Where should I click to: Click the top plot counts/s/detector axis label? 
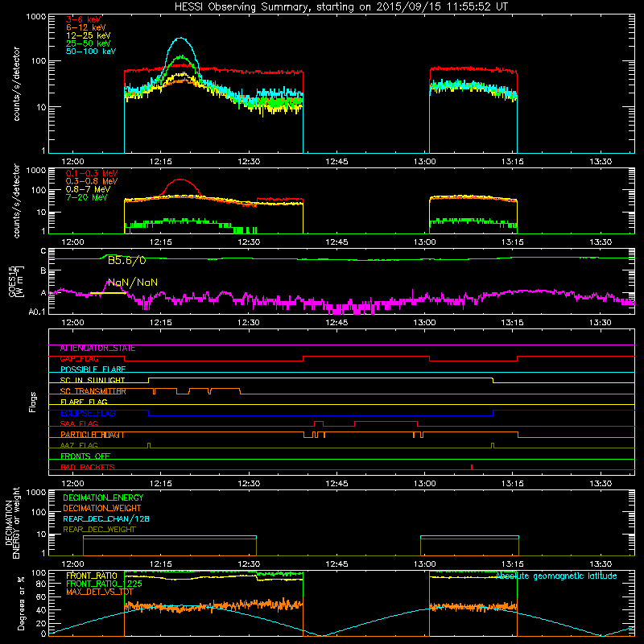point(16,84)
